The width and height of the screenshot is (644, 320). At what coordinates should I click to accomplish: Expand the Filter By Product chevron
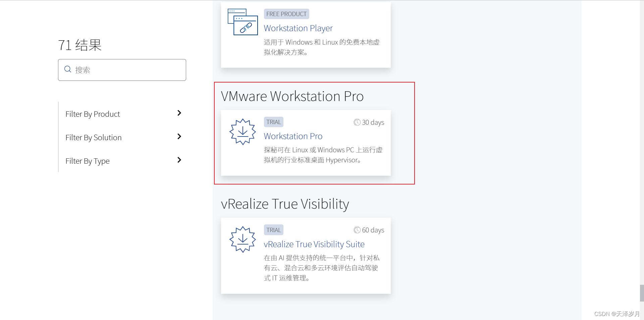(x=179, y=113)
